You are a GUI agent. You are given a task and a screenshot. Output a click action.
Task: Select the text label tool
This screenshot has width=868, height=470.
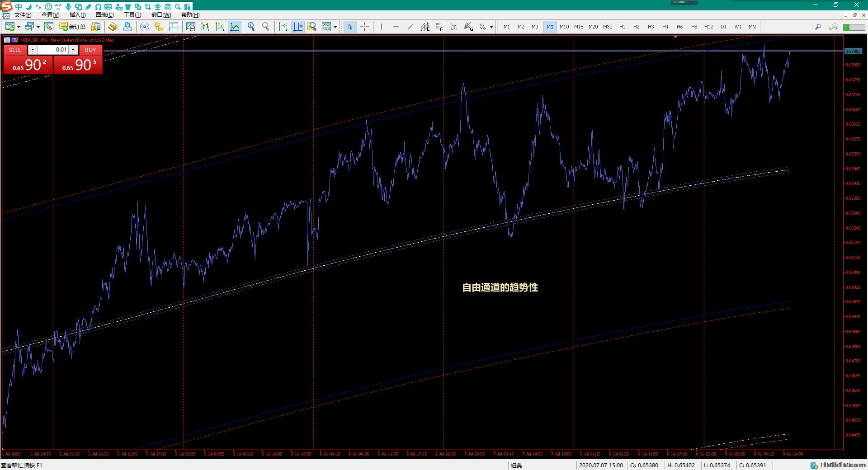pyautogui.click(x=454, y=27)
